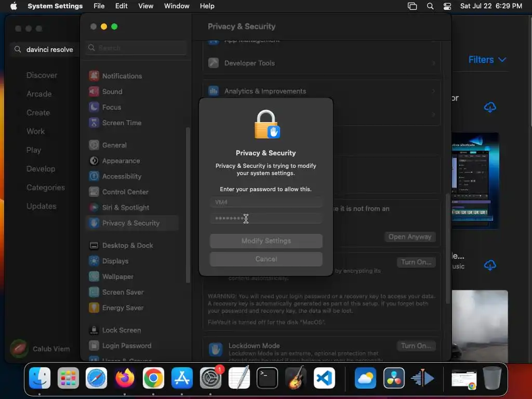
Task: Click the settings sidebar scrollbar
Action: coord(188,205)
